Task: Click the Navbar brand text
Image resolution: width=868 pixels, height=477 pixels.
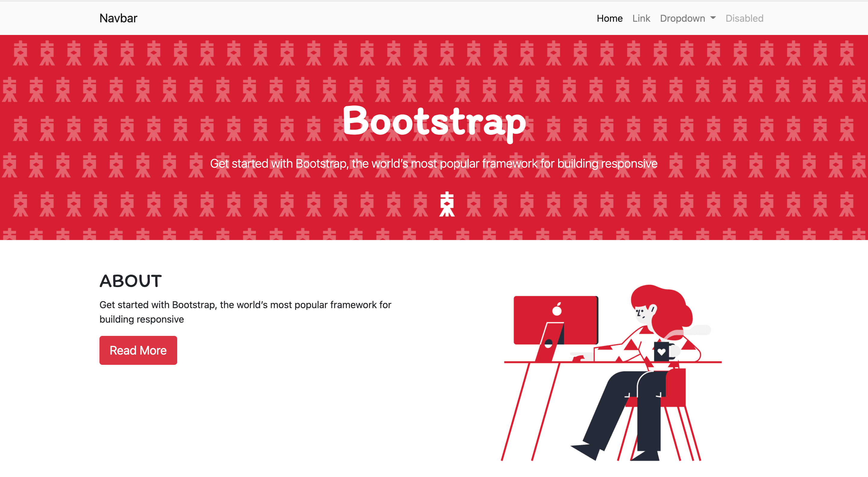Action: 118,18
